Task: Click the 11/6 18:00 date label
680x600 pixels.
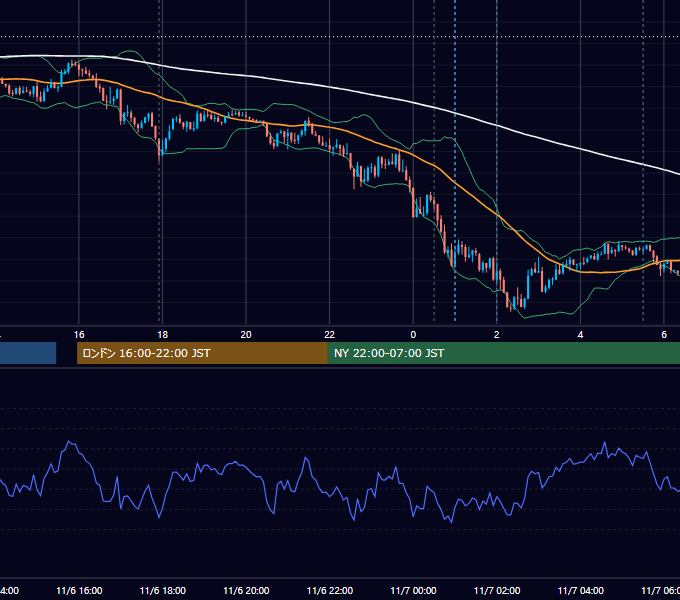Action: tap(163, 590)
